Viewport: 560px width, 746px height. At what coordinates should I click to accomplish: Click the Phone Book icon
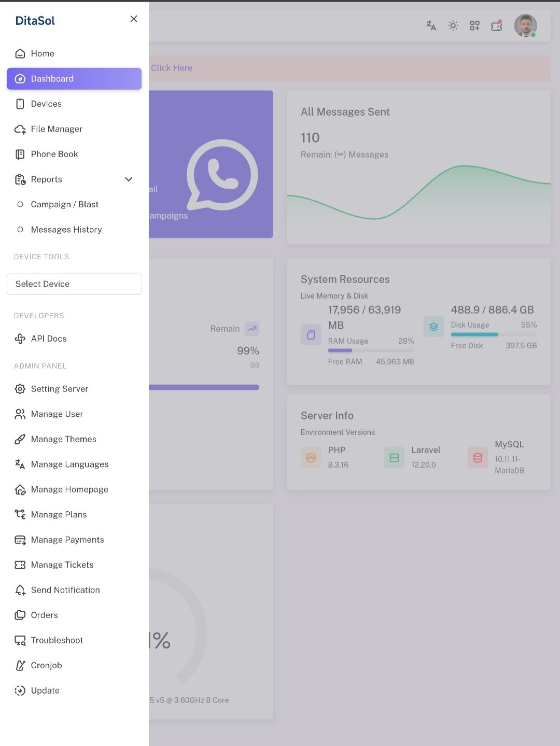[x=20, y=154]
